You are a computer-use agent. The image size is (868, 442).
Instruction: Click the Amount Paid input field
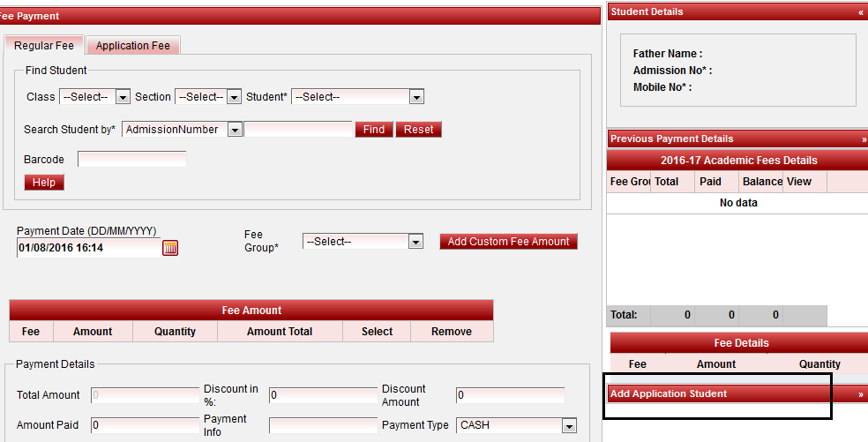coord(146,425)
